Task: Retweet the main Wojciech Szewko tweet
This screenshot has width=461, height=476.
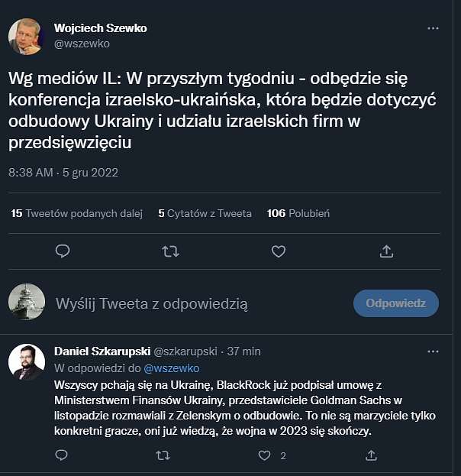Action: coord(170,251)
